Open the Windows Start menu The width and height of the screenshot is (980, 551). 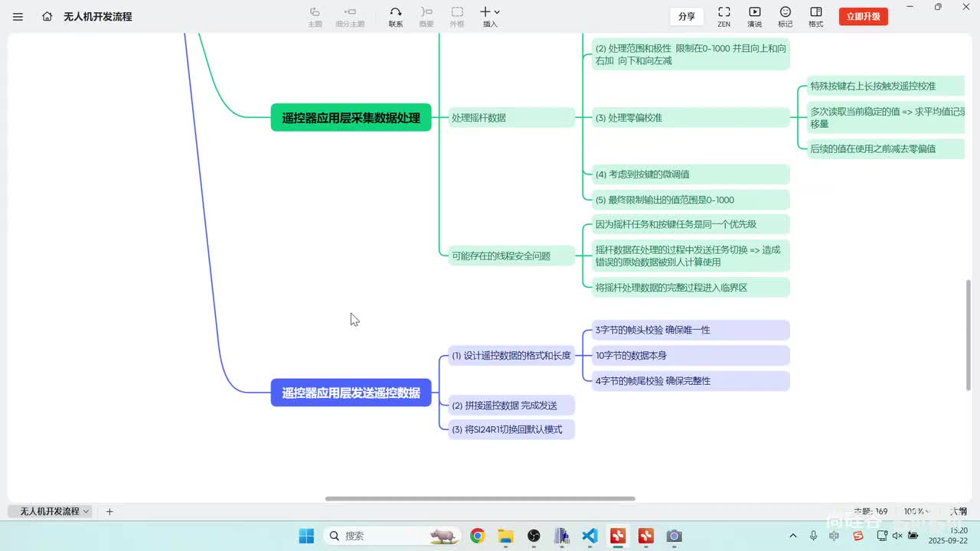pyautogui.click(x=306, y=536)
